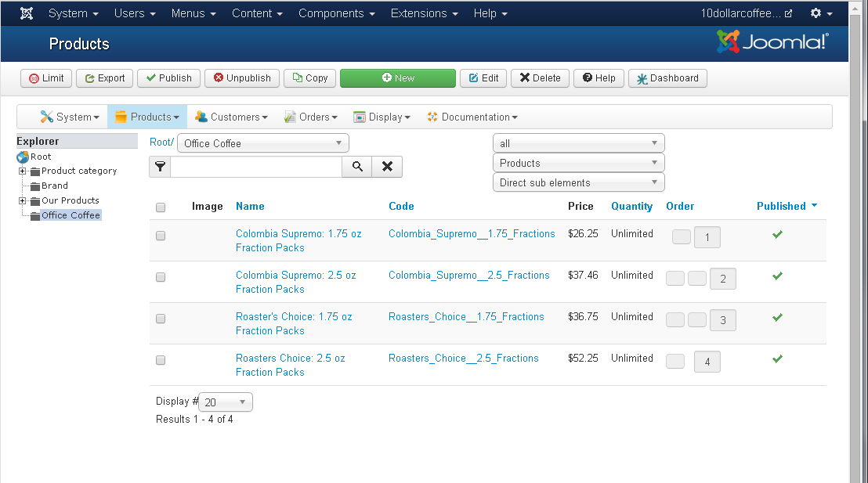
Task: Sort table by Name column
Action: click(250, 207)
